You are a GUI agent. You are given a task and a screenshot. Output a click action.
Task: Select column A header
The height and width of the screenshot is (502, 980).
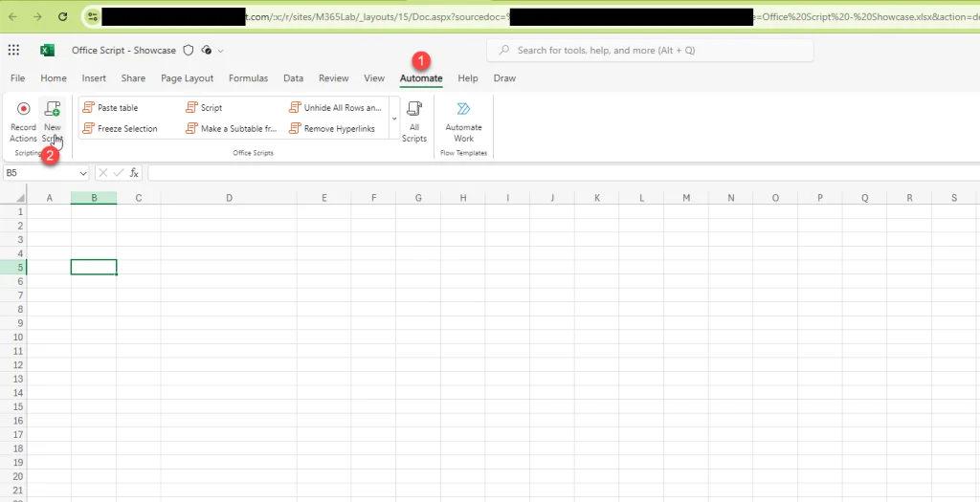50,198
